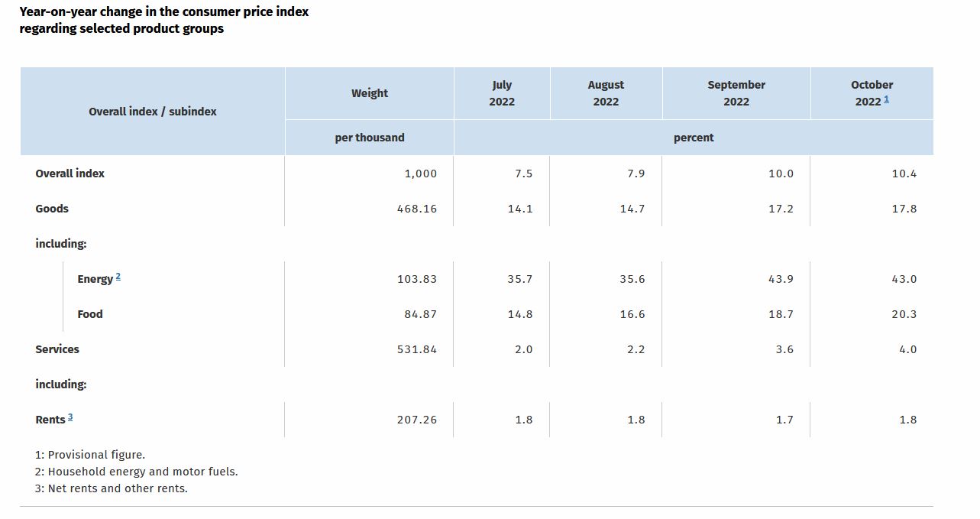The height and width of the screenshot is (519, 980).
Task: Click the "percent" unit header
Action: click(694, 138)
